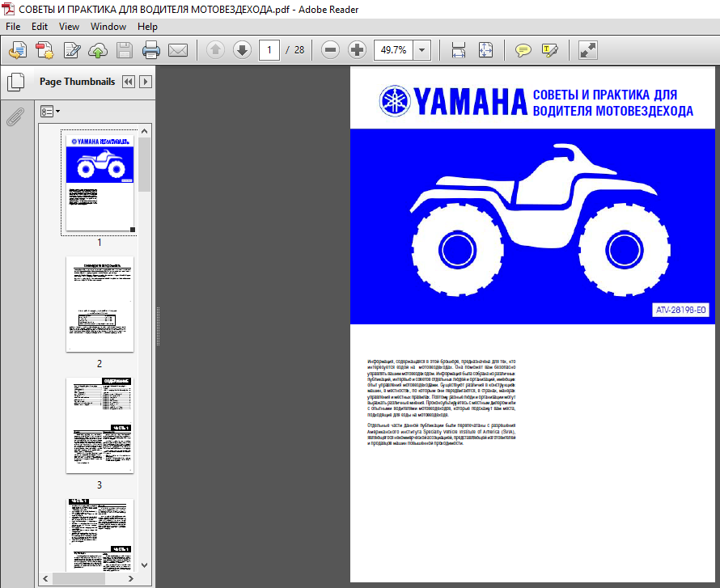This screenshot has height=588, width=720.
Task: Go to the previous page with the up arrow
Action: pos(215,49)
